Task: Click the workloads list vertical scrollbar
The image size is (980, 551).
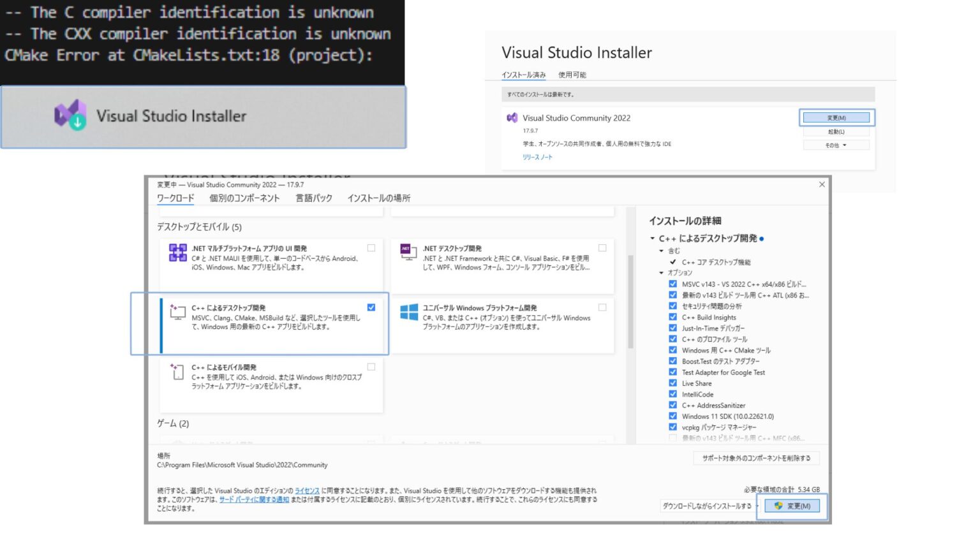Action: pyautogui.click(x=630, y=301)
